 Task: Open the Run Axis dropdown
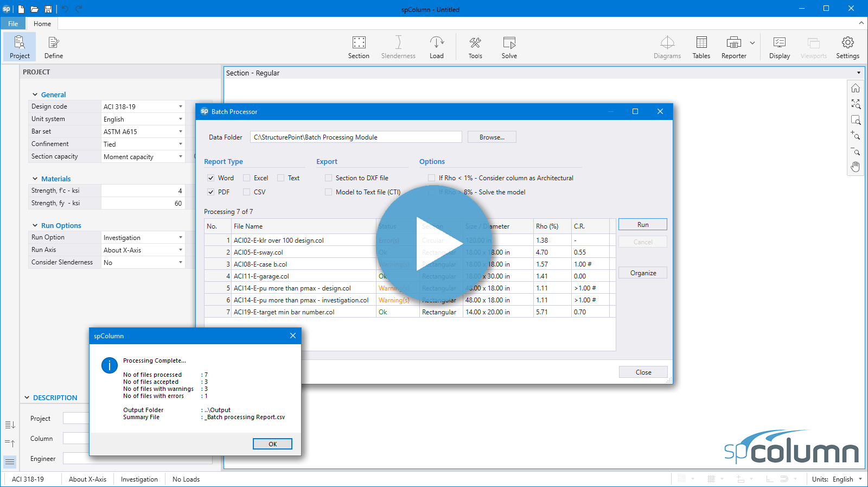click(x=143, y=250)
